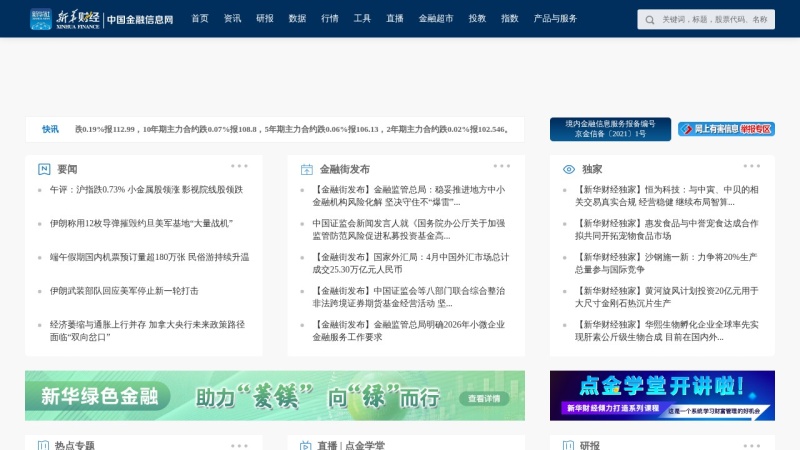Open the 资讯 menu item
Viewport: 800px width, 450px height.
[232, 19]
